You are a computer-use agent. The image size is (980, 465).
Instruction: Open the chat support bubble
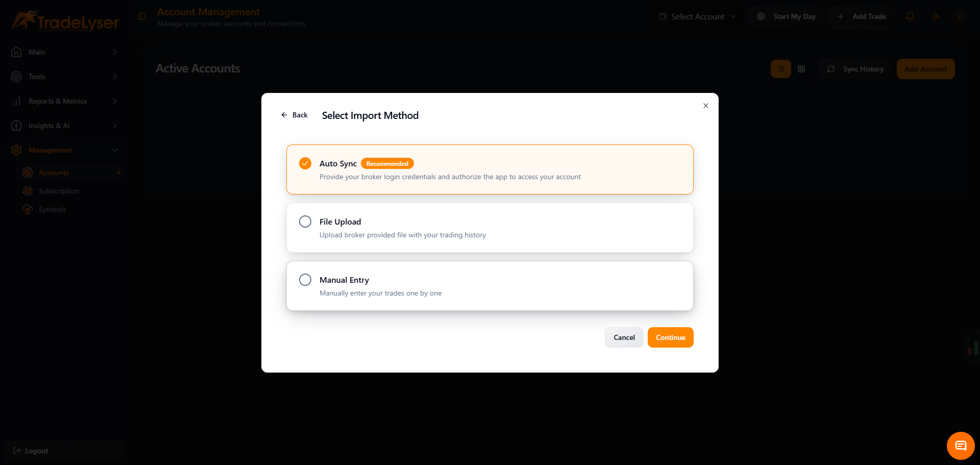960,445
